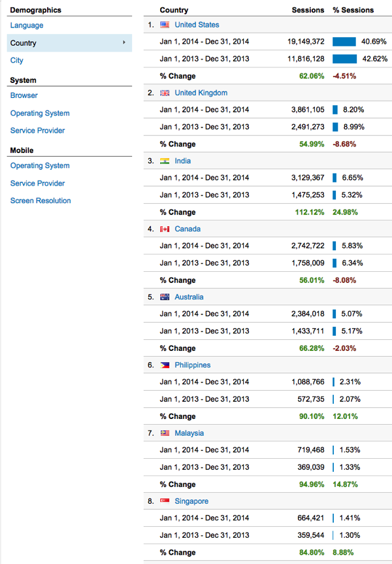Click the 56.01% change value
The width and height of the screenshot is (392, 564).
tap(312, 280)
